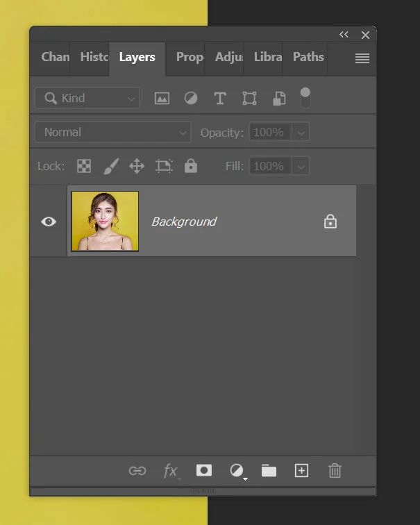This screenshot has width=420, height=525.
Task: Open the Normal blend mode dropdown
Action: [112, 132]
